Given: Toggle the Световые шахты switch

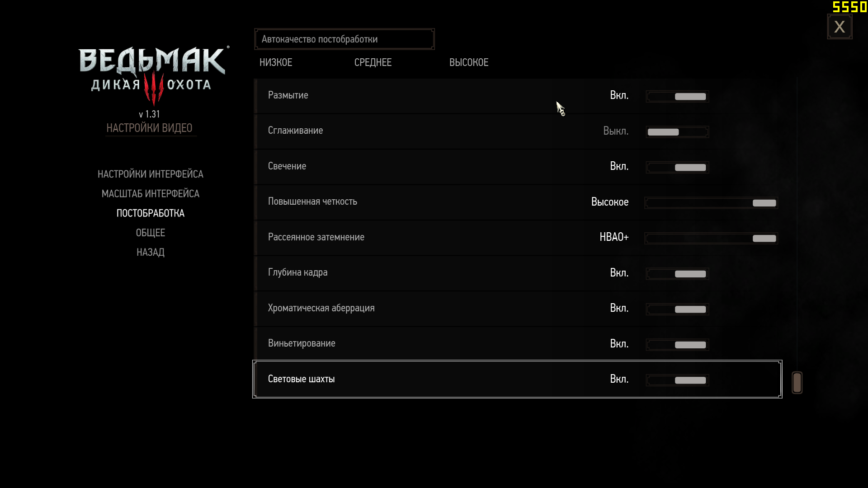Looking at the screenshot, I should pyautogui.click(x=677, y=380).
